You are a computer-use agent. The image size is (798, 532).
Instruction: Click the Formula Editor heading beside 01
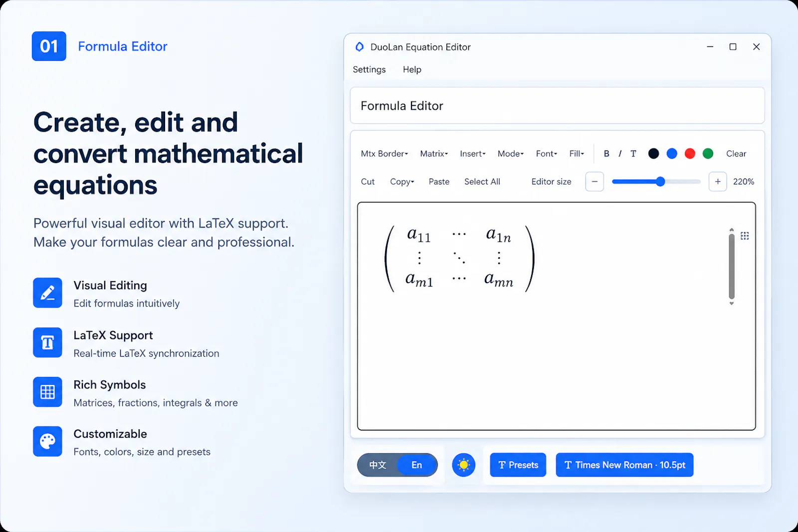[x=123, y=46]
